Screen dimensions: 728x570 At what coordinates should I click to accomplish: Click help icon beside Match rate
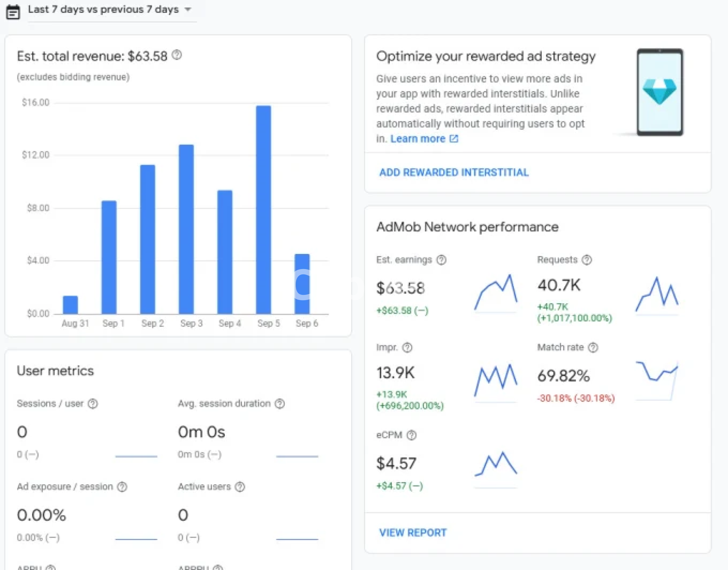tap(593, 348)
